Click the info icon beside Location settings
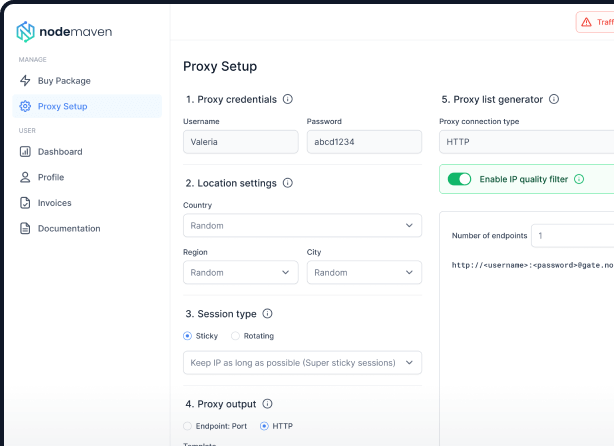This screenshot has height=446, width=614. pos(287,183)
